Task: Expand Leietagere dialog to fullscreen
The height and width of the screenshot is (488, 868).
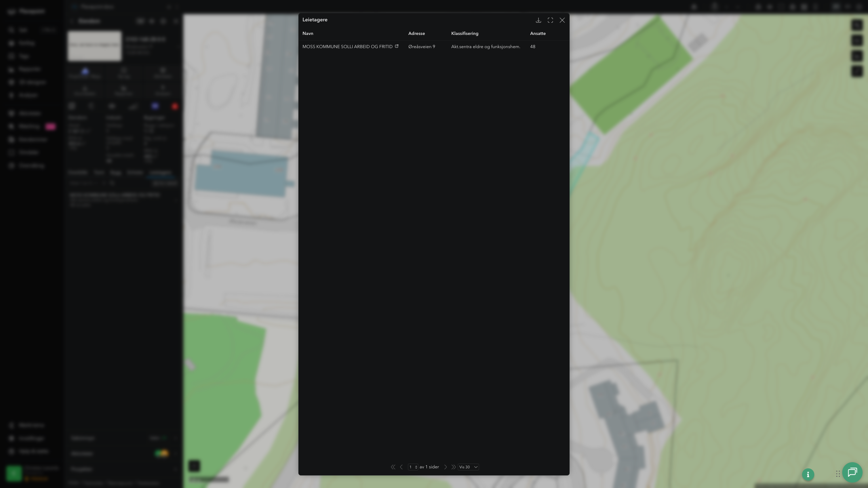Action: tap(550, 20)
